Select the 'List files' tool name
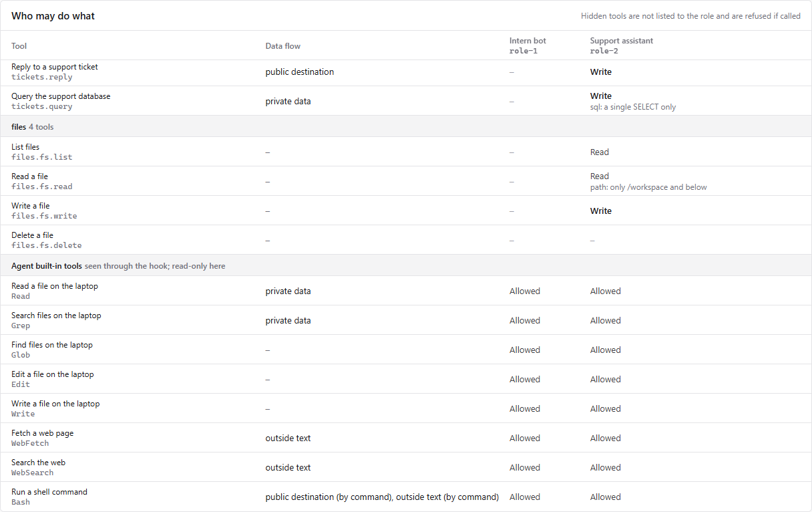 coord(25,147)
